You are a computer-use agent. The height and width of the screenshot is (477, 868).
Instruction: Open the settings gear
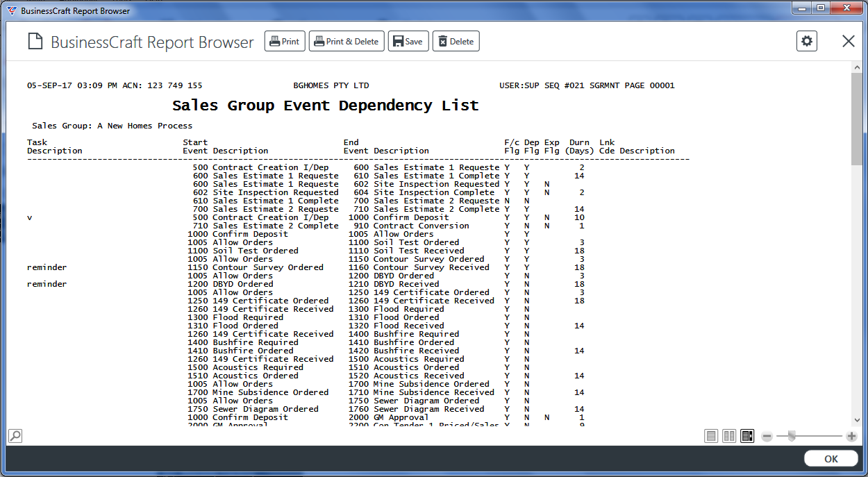[807, 41]
